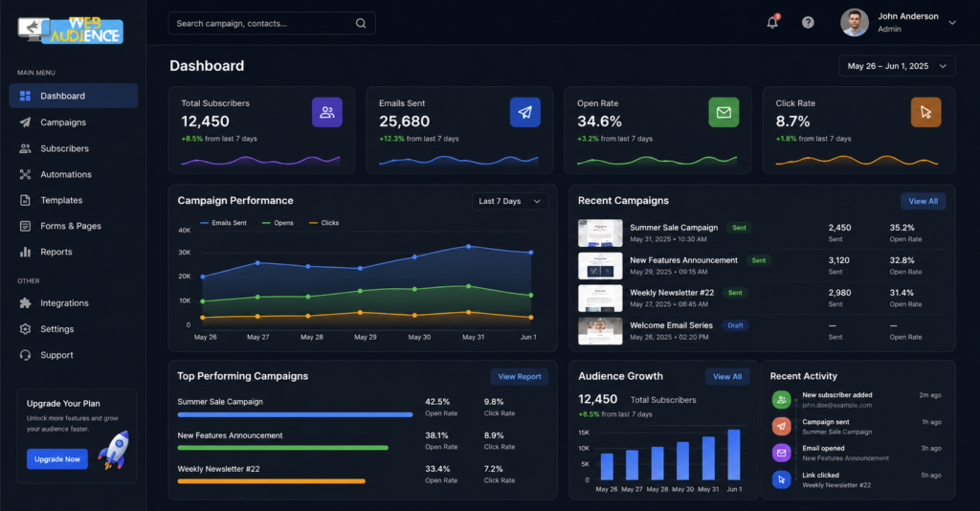Toggle the Opens legend entry

click(278, 223)
